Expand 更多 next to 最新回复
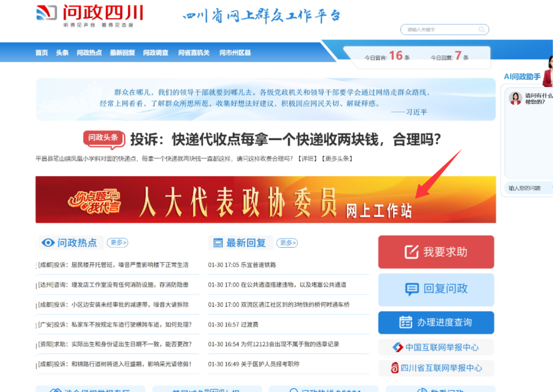Screen dimensions: 560x392 [x=286, y=243]
